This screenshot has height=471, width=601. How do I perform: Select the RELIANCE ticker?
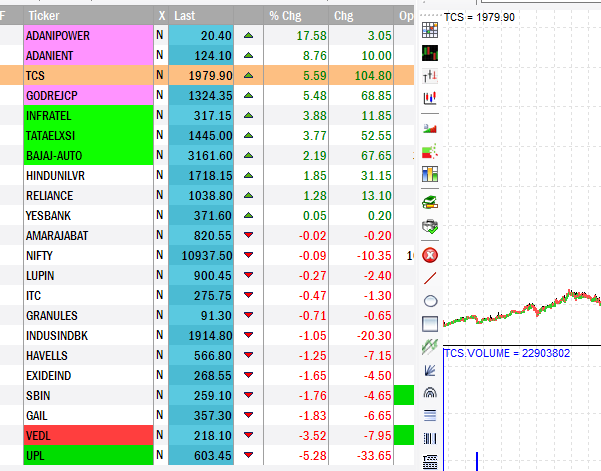(x=89, y=195)
